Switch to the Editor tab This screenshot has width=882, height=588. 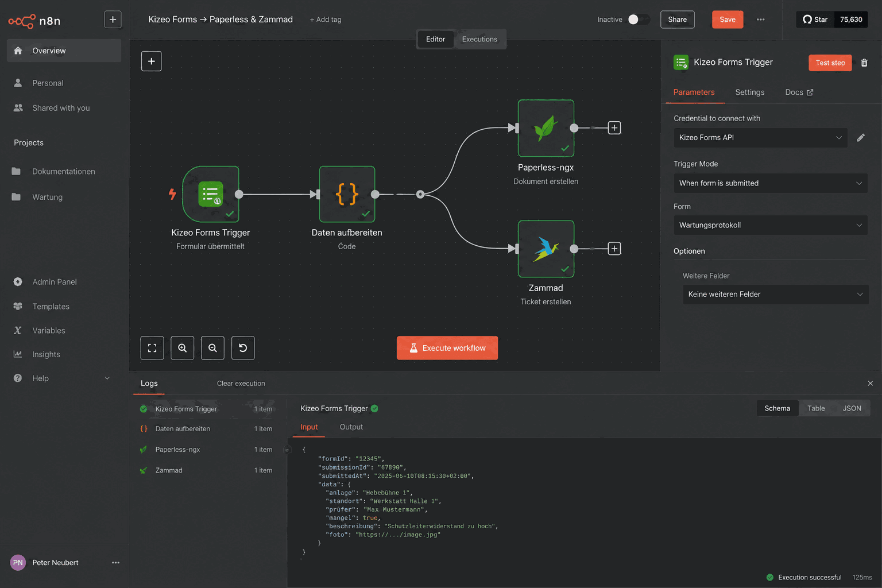435,39
